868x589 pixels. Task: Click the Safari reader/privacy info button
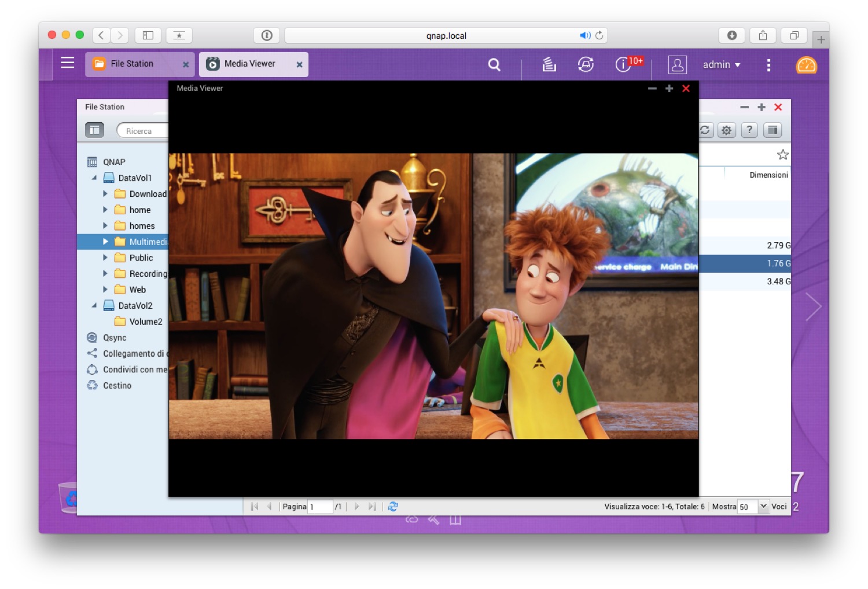[267, 35]
